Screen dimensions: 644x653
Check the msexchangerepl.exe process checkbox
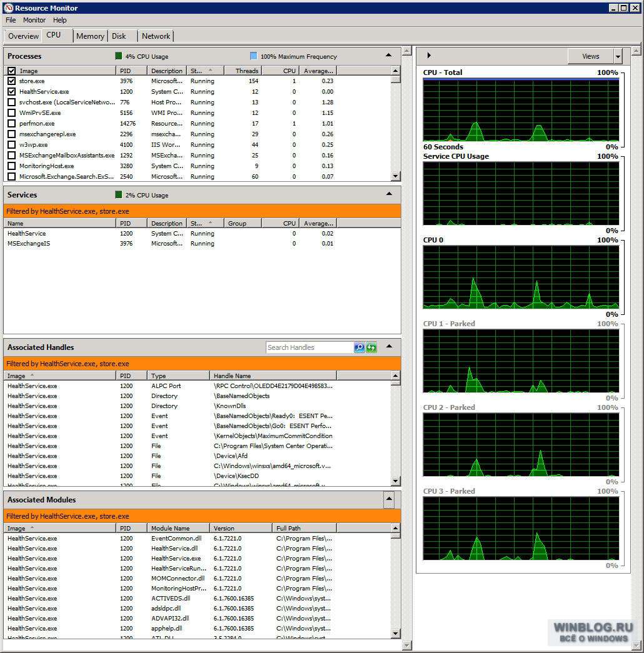pos(12,134)
